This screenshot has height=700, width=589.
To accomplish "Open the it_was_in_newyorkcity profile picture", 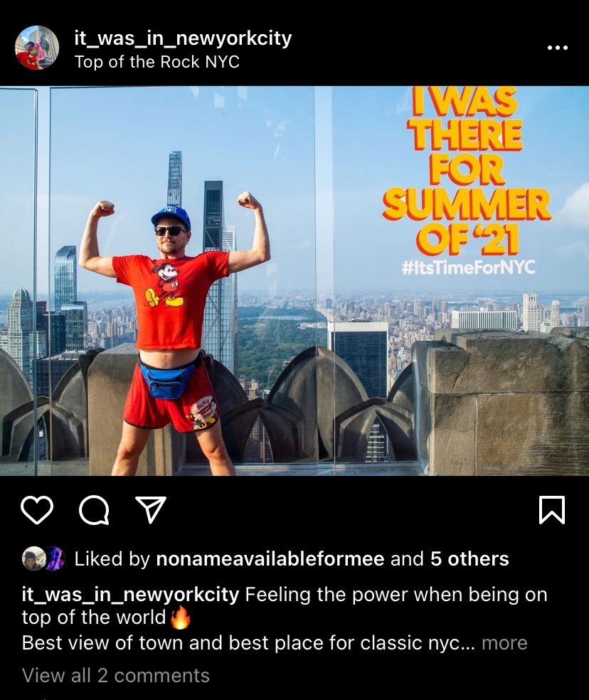I will click(37, 48).
